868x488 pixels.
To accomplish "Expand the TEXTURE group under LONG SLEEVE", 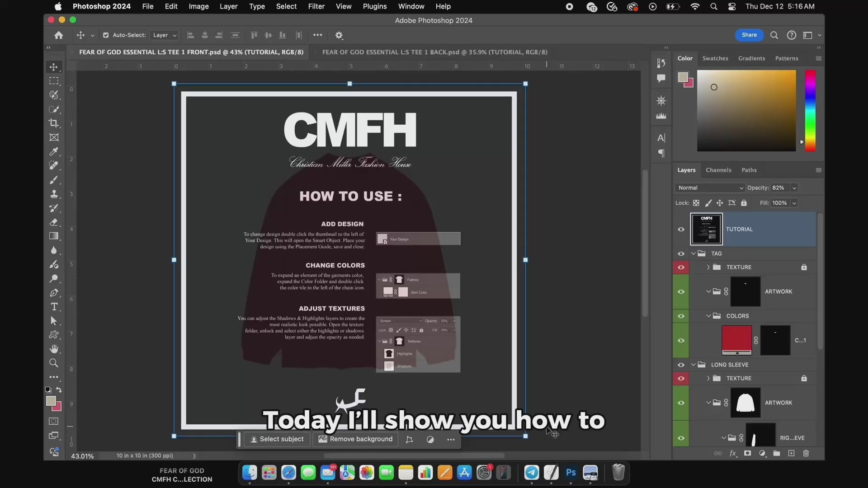I will click(x=708, y=379).
